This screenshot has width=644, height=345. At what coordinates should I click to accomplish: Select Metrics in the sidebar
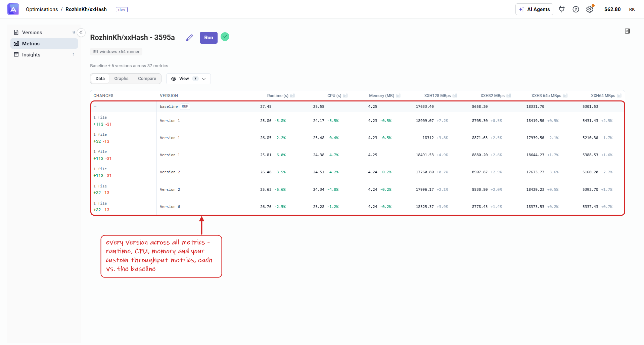click(44, 44)
